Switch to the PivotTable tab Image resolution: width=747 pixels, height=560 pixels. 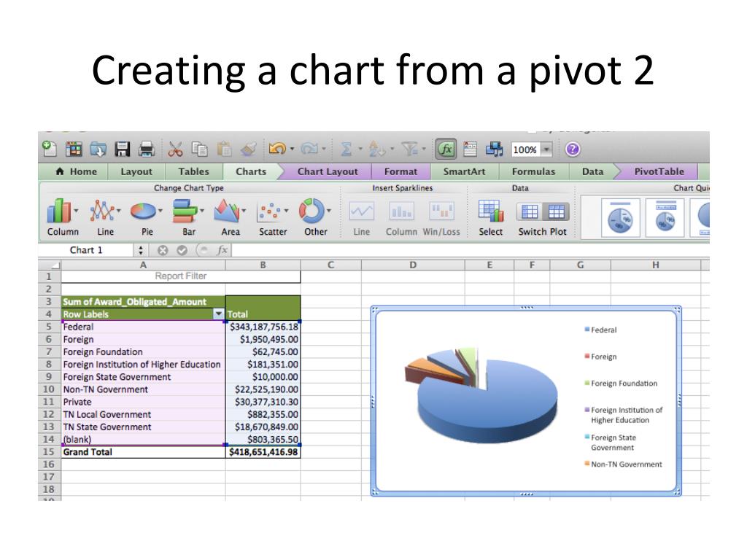(659, 171)
